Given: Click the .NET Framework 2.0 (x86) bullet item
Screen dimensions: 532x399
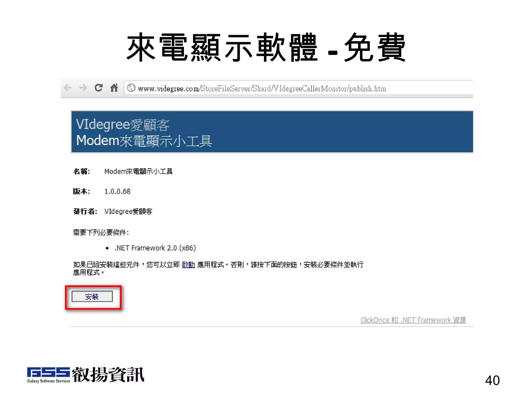Looking at the screenshot, I should tap(155, 248).
